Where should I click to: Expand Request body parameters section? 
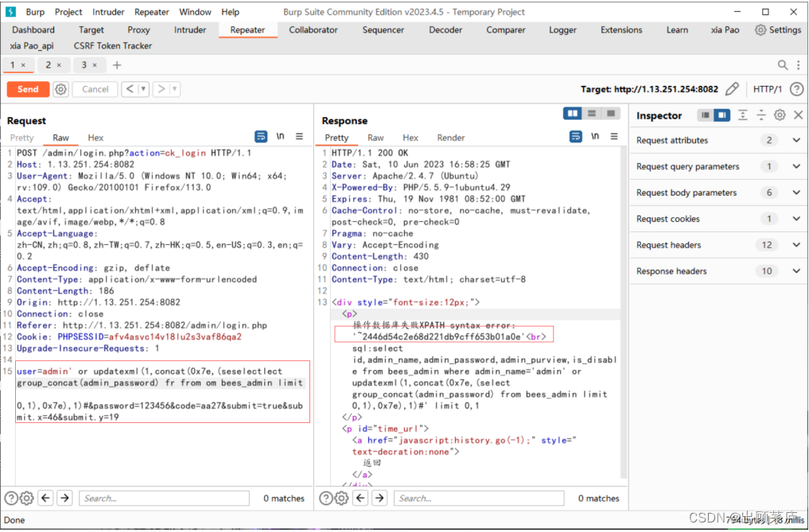point(718,192)
